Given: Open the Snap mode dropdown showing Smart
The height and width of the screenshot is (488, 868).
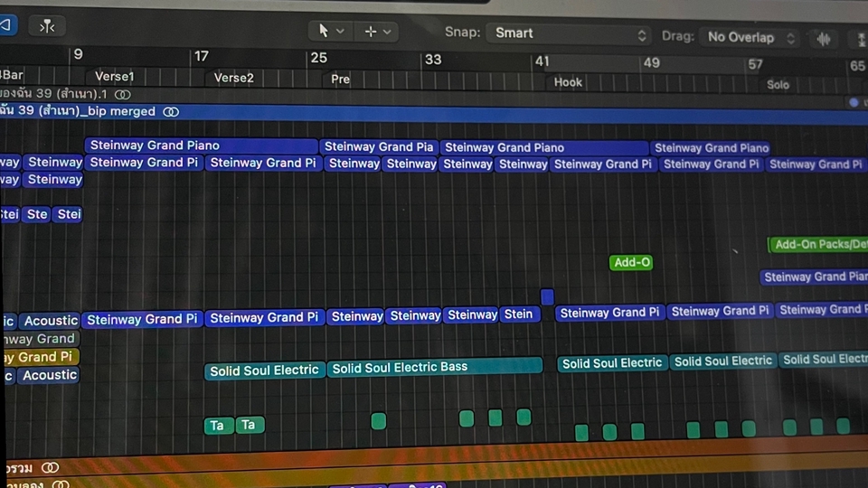Looking at the screenshot, I should click(569, 33).
